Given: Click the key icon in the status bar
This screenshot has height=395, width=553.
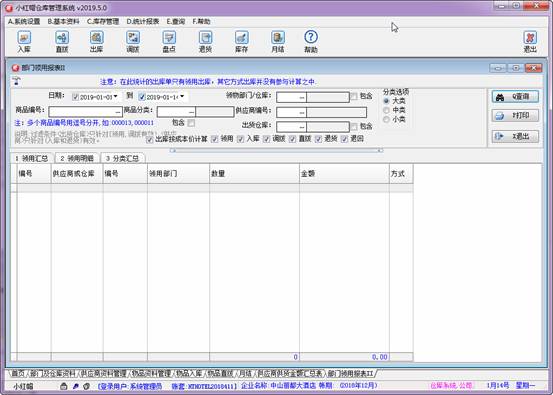Looking at the screenshot, I should (x=75, y=386).
